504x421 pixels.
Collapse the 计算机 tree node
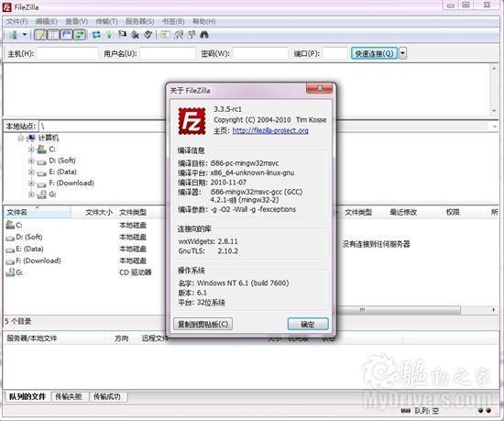(x=21, y=138)
